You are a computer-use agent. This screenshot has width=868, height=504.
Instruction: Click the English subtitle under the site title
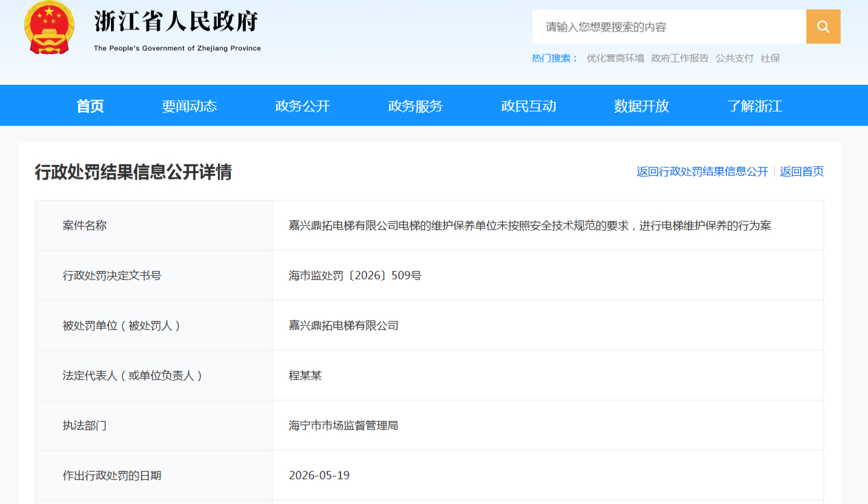coord(177,48)
